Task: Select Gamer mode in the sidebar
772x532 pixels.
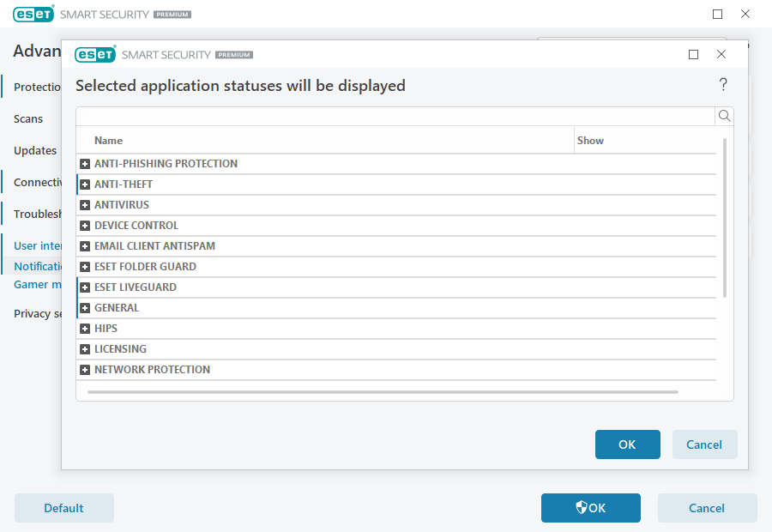Action: pyautogui.click(x=38, y=284)
